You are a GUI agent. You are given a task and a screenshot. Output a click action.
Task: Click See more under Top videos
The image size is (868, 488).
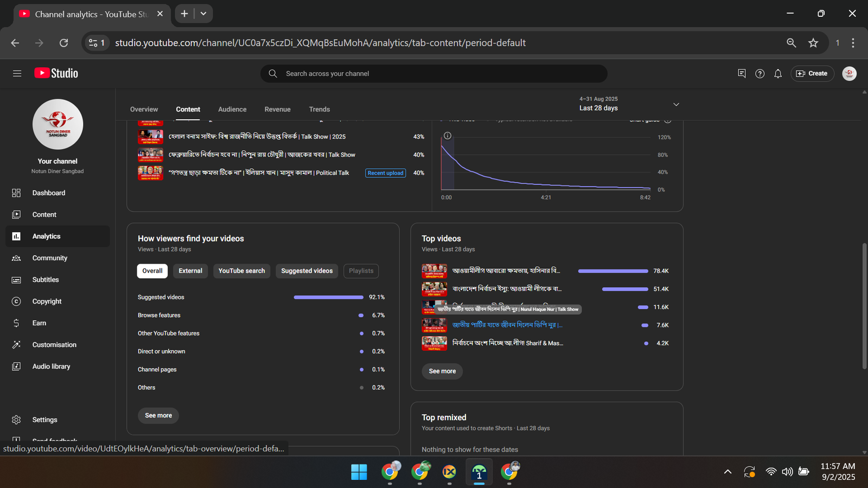[442, 371]
